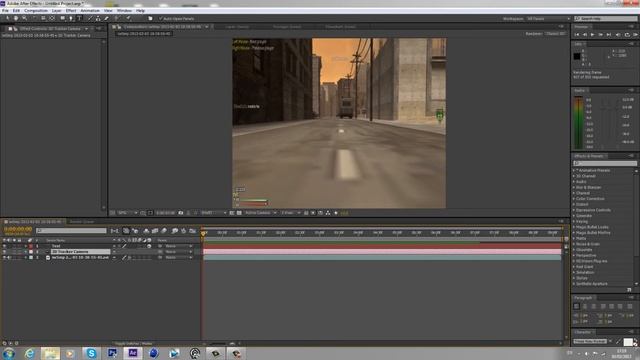Start RAM Preview in Preview panel

(636, 35)
